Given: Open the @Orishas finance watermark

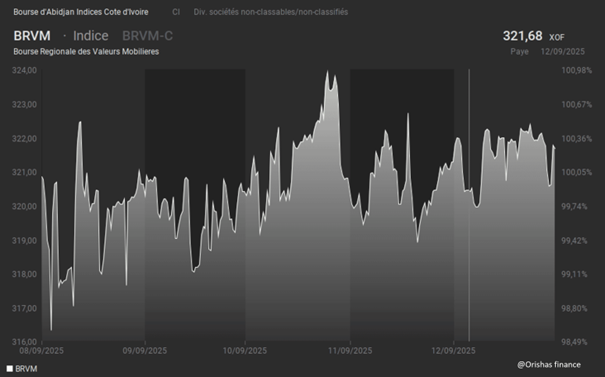Looking at the screenshot, I should (x=549, y=365).
